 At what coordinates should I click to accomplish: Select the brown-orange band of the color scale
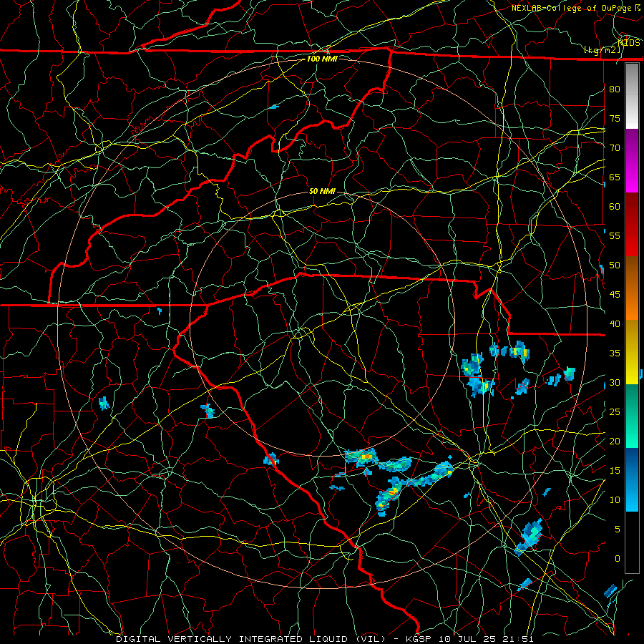click(x=632, y=288)
